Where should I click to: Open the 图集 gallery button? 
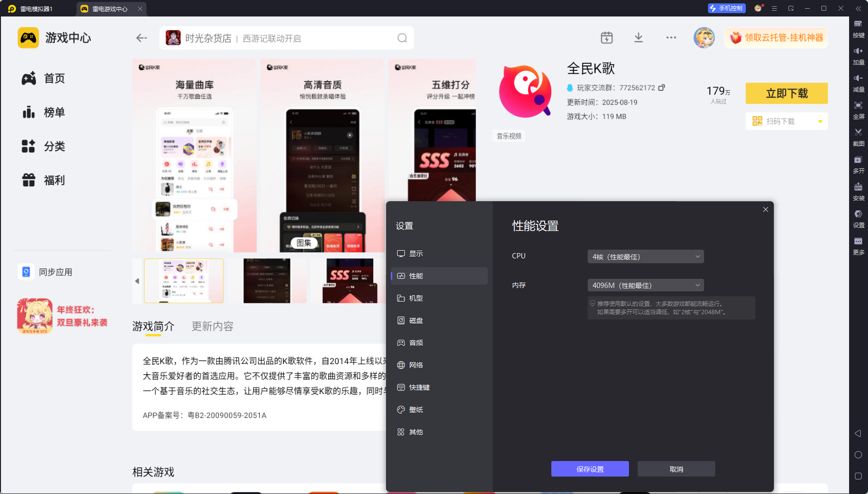pos(304,243)
